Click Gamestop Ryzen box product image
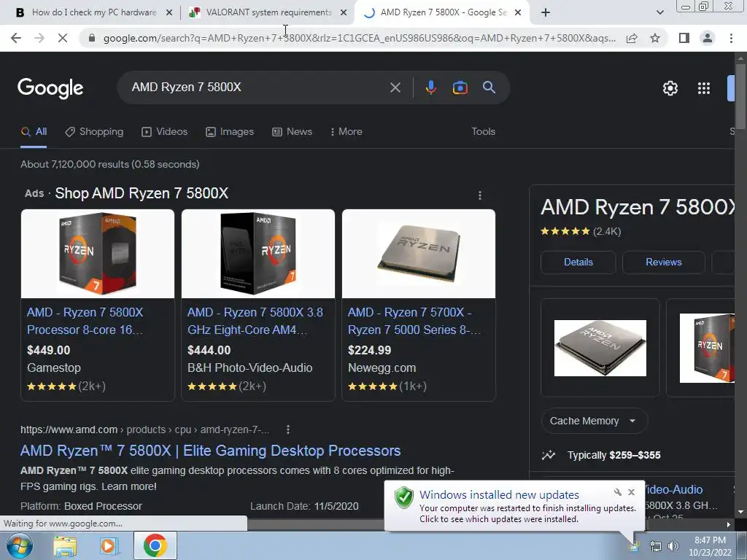 [98, 254]
